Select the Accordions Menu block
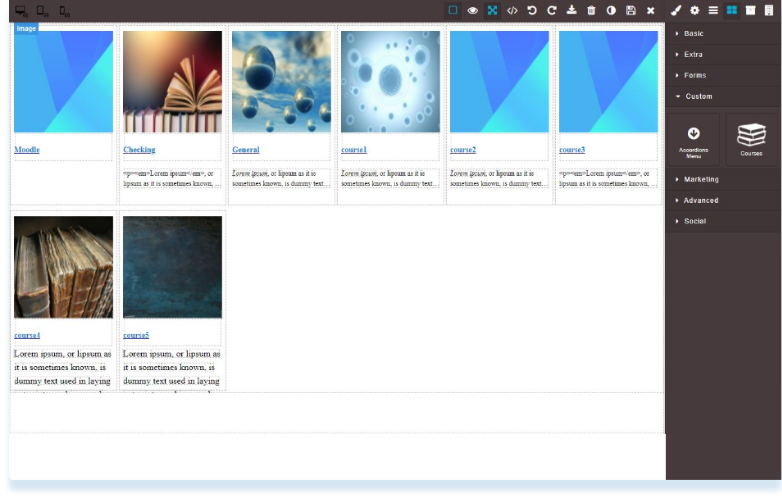Screen dimensions: 782x501 [x=694, y=140]
